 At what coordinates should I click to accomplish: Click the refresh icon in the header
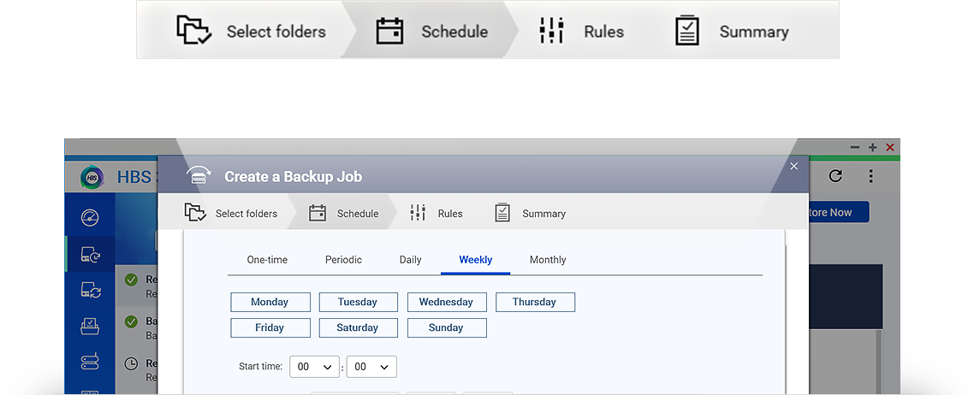(x=835, y=176)
